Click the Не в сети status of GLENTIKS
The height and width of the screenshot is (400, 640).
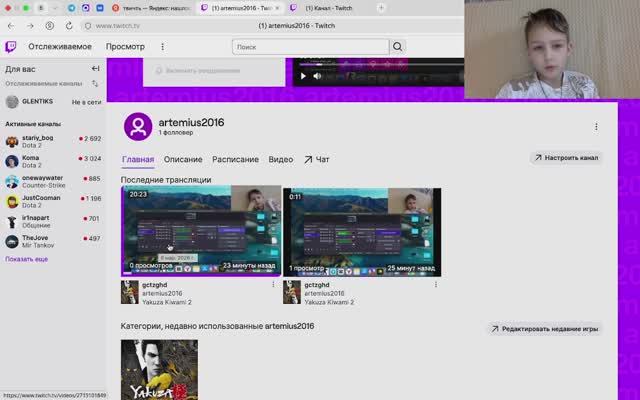click(86, 102)
